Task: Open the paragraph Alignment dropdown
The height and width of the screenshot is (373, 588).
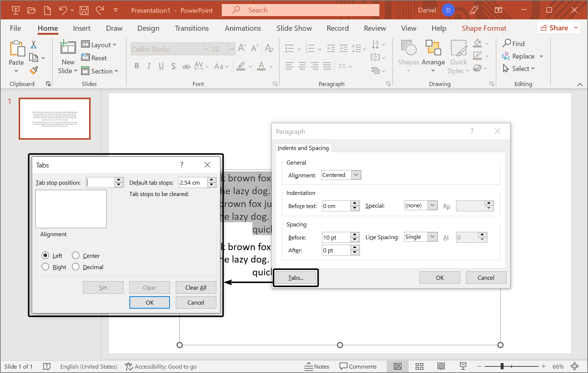Action: (x=356, y=175)
